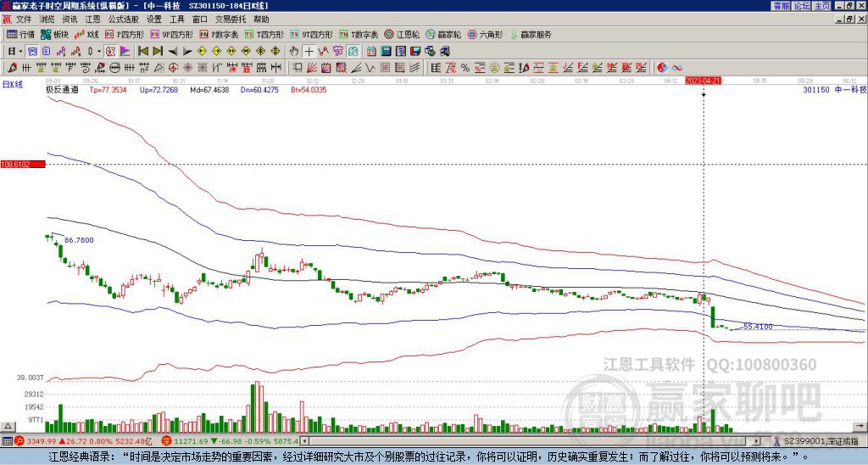Screen dimensions: 868x465
Task: Toggle the crosshair cursor mode
Action: (309, 51)
